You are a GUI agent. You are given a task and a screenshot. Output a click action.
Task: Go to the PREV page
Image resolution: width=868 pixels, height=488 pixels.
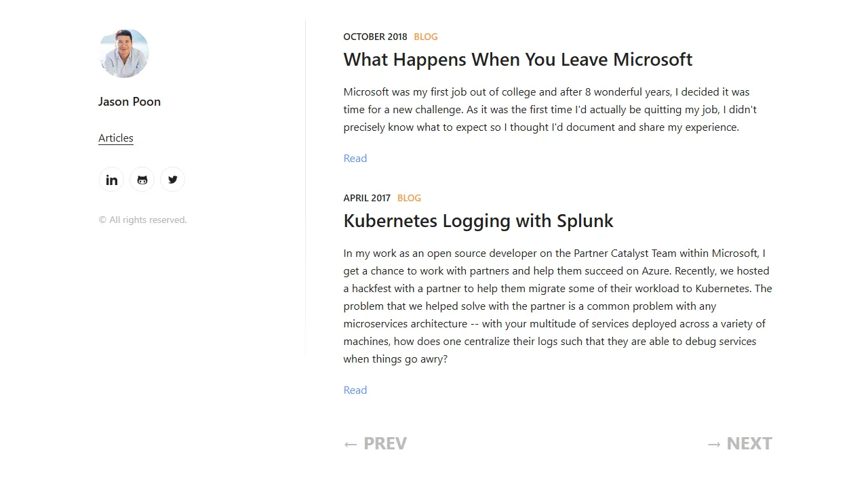(x=375, y=444)
